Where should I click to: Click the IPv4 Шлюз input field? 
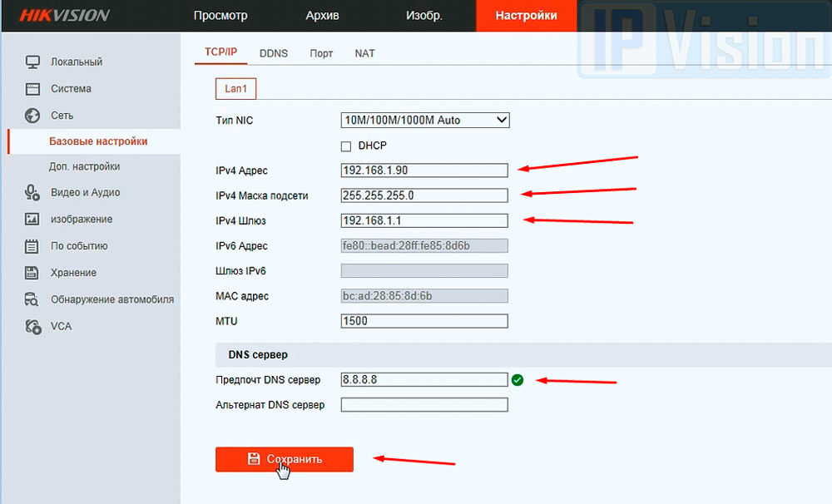pos(424,220)
